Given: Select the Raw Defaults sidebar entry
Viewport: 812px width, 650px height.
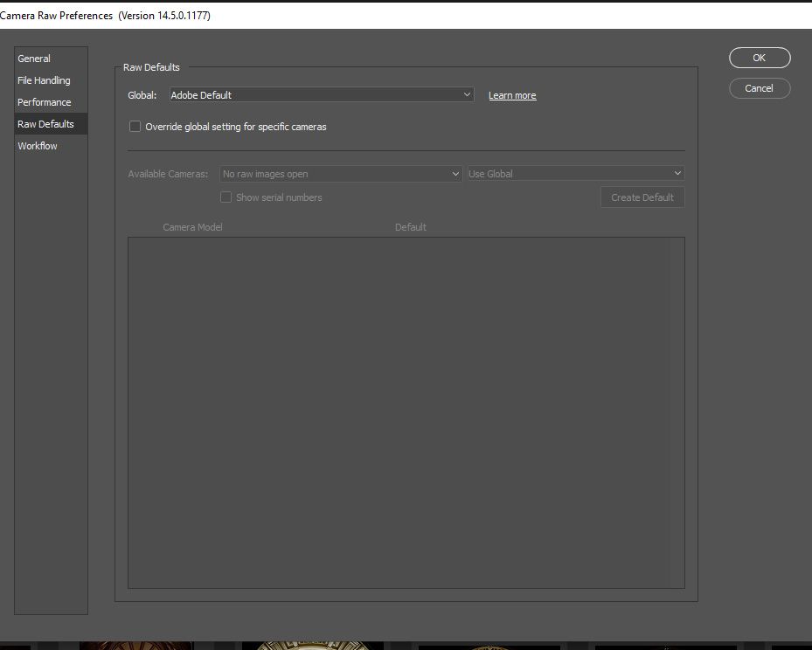Looking at the screenshot, I should (46, 124).
